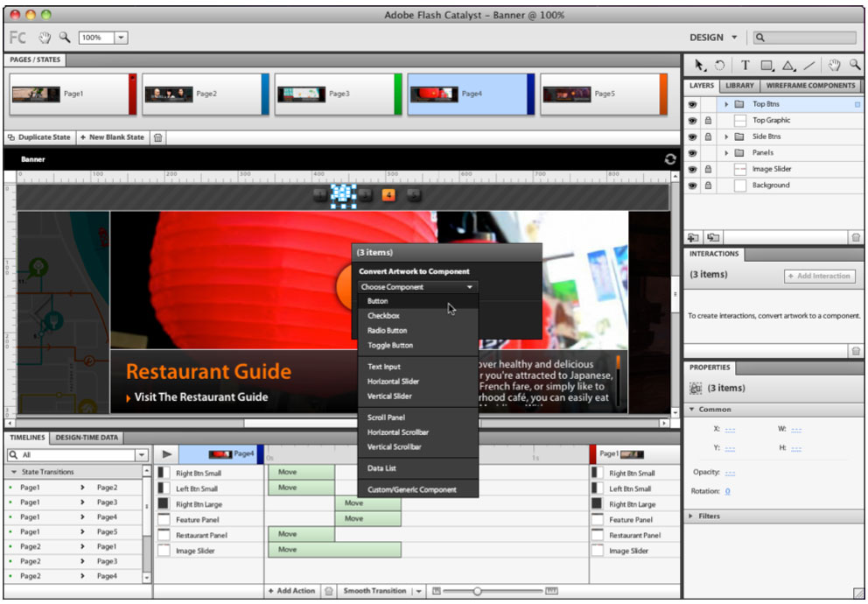Viewport: 868px width, 604px height.
Task: Choose Horizontal Slider from component list
Action: coord(418,382)
